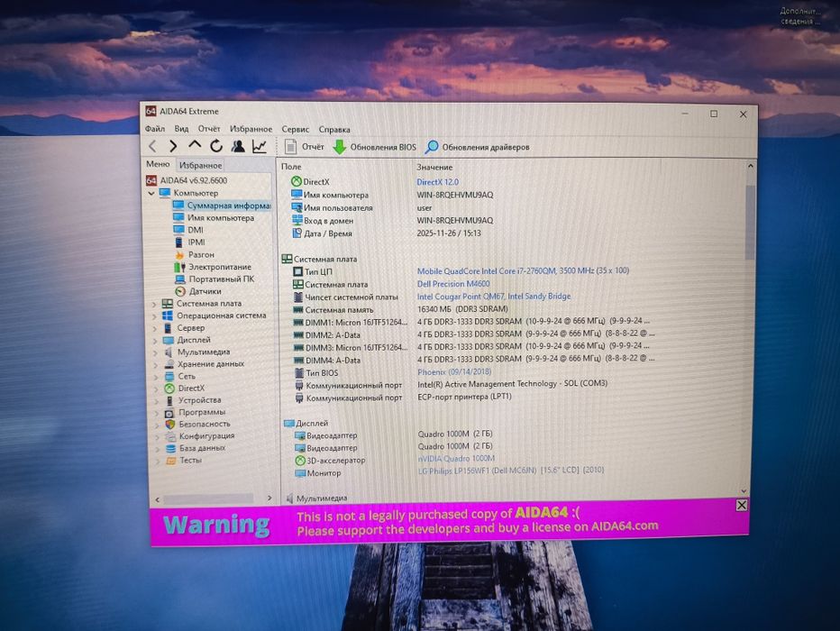Image resolution: width=840 pixels, height=631 pixels.
Task: Select Суммарная информация tree item
Action: click(x=222, y=206)
